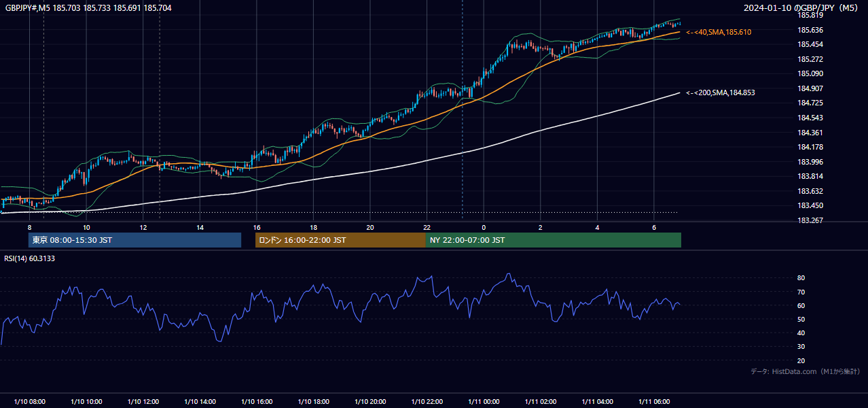Click price axis value 185.454

pos(810,44)
